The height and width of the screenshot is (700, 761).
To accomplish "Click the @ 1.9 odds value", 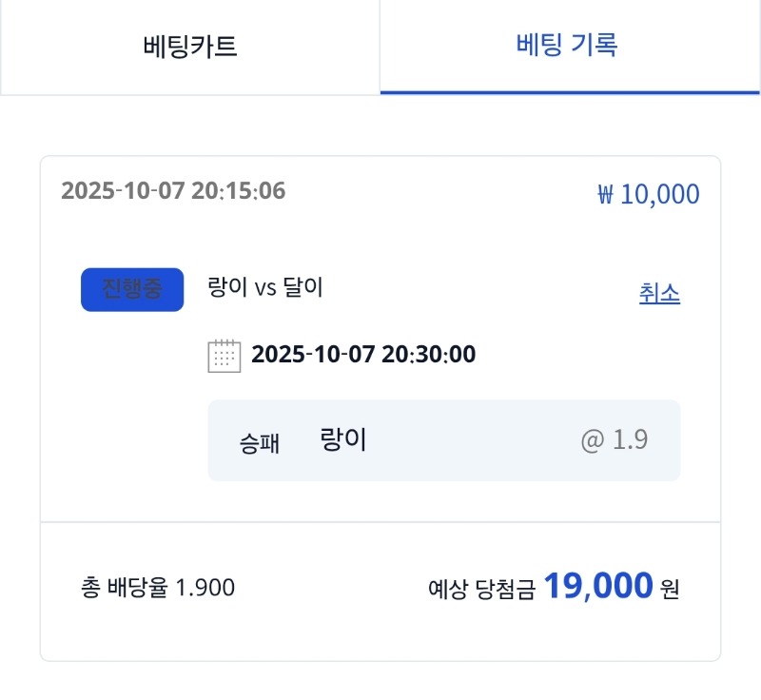I will [x=615, y=441].
